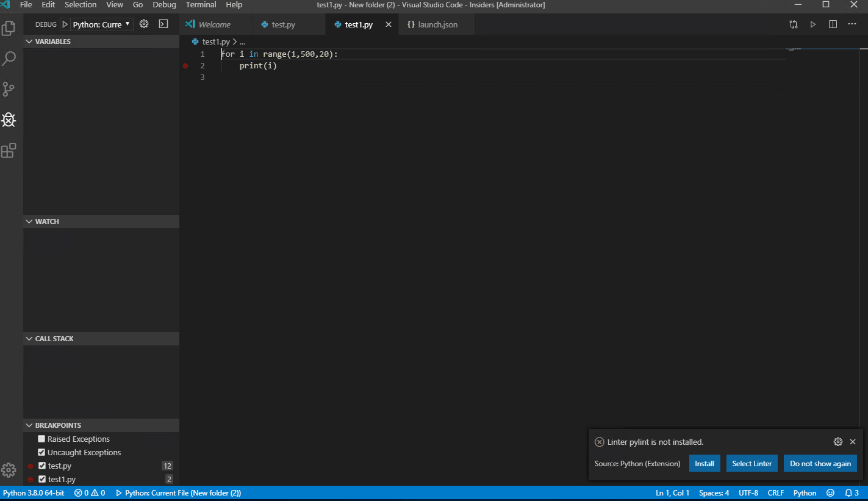Open More Actions ellipsis in editor toolbar

click(852, 24)
